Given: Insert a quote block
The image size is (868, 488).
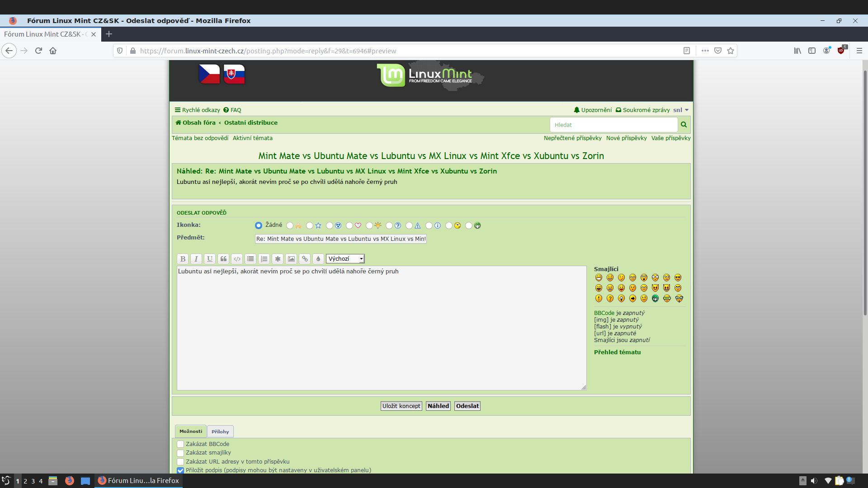Looking at the screenshot, I should tap(223, 259).
